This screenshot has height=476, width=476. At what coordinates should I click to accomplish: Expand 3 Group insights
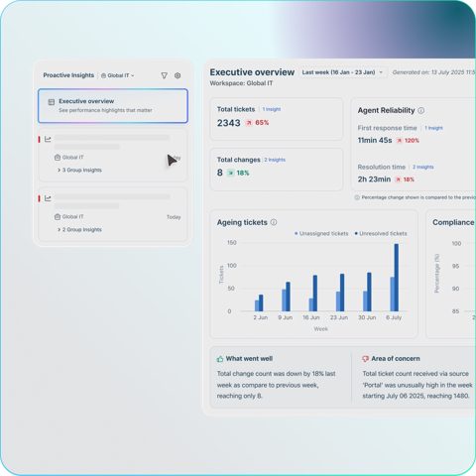(x=79, y=170)
